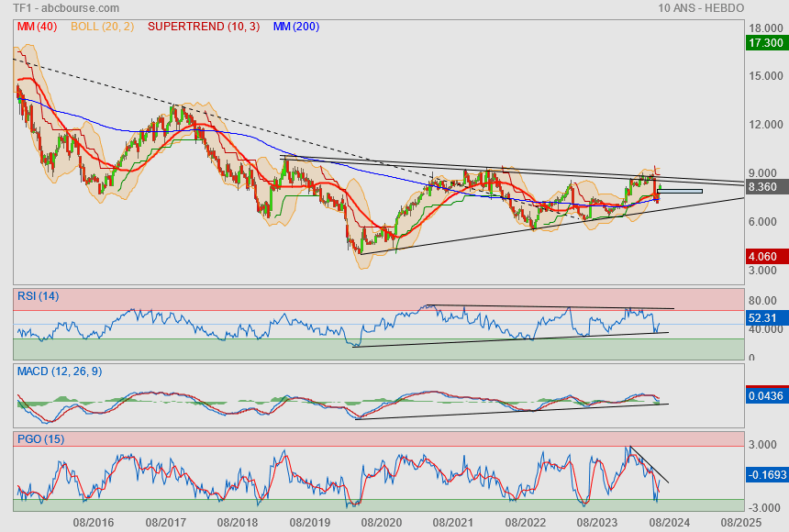
Task: Click the MACD (12, 26, 9) panel label
Action: pos(60,371)
